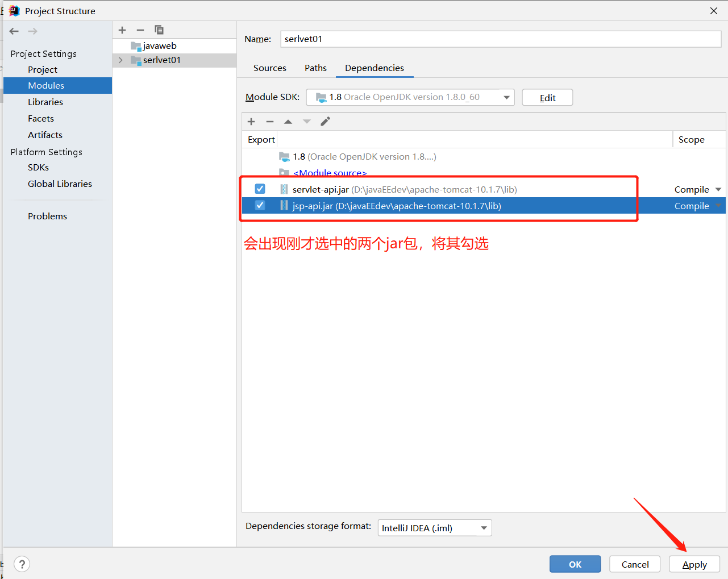Click the Cancel button
Image resolution: width=728 pixels, height=579 pixels.
pyautogui.click(x=635, y=564)
